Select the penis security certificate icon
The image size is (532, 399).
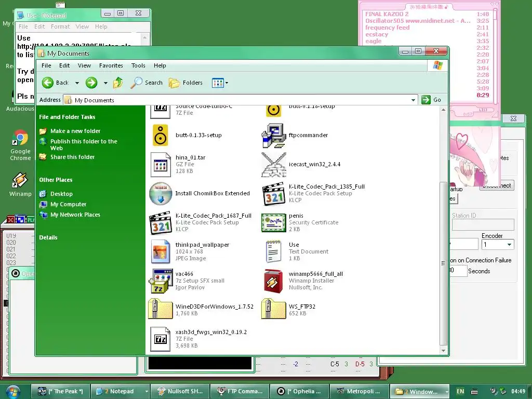273,222
